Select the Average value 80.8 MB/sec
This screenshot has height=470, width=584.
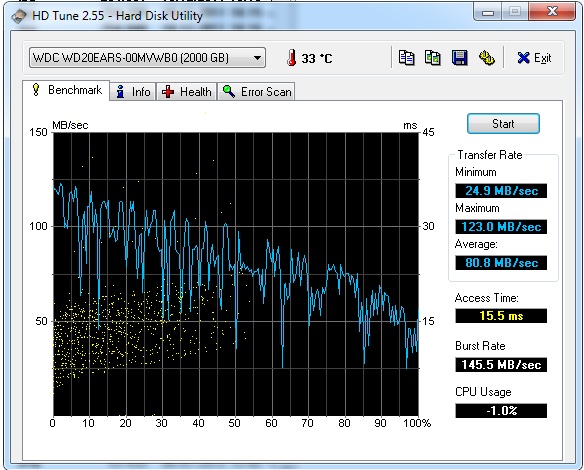point(501,263)
